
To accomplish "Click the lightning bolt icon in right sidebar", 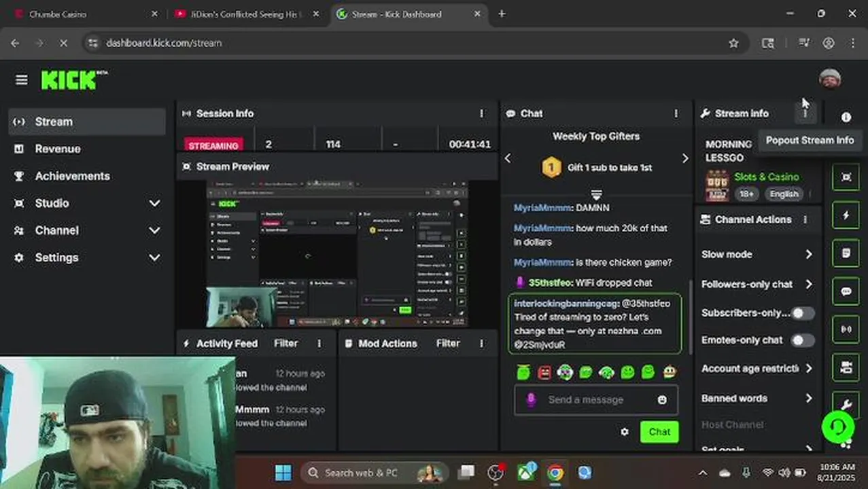I will (x=846, y=215).
